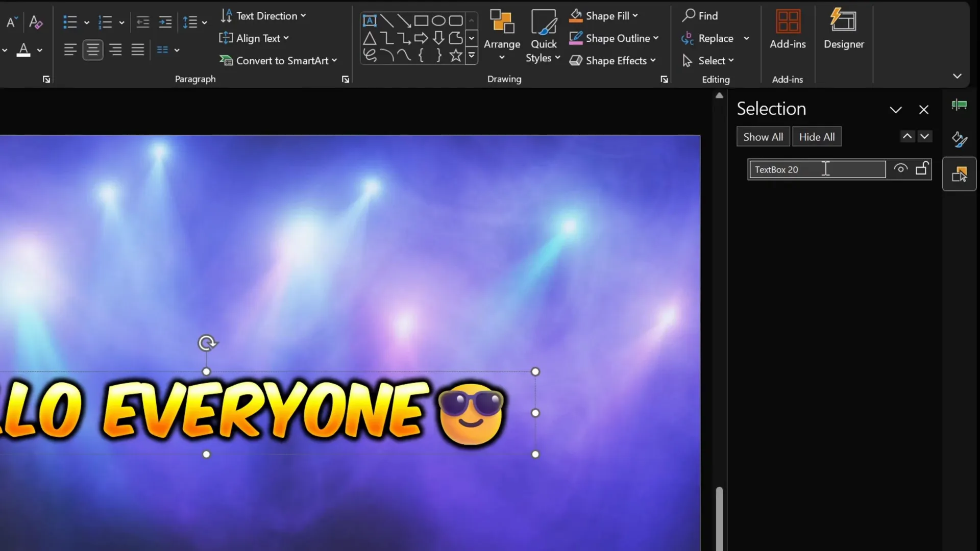Select the Oval shape
This screenshot has width=980, height=551.
tap(438, 21)
